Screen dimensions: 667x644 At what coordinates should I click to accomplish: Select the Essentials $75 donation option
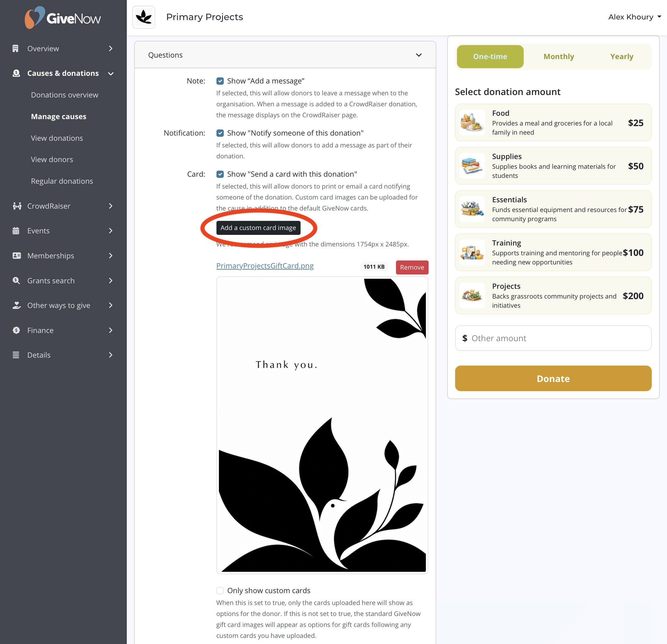click(553, 209)
